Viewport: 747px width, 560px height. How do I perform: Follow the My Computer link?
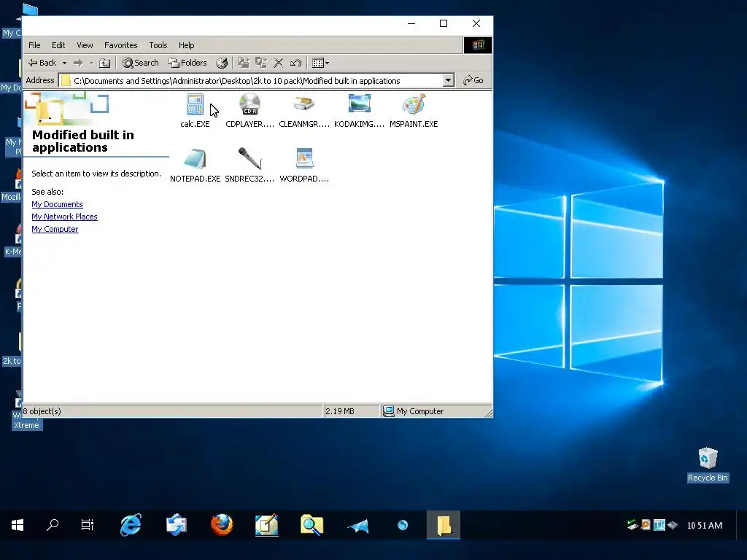coord(55,229)
